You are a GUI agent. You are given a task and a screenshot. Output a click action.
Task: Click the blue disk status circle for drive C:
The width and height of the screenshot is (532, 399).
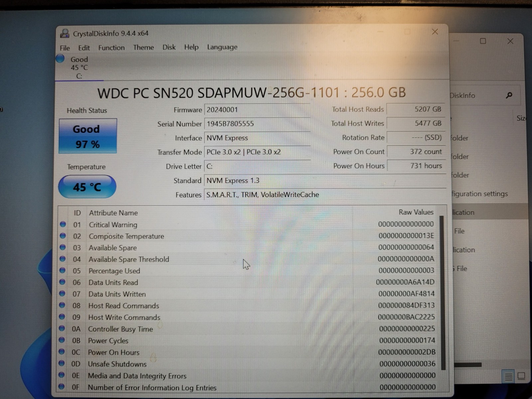coord(60,59)
